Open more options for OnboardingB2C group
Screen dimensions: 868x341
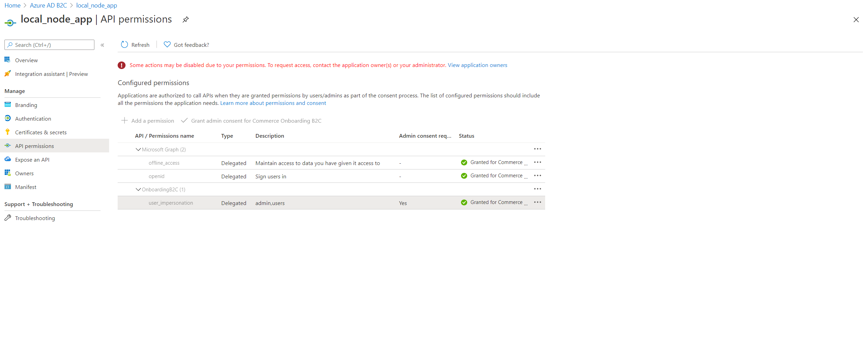click(x=538, y=189)
